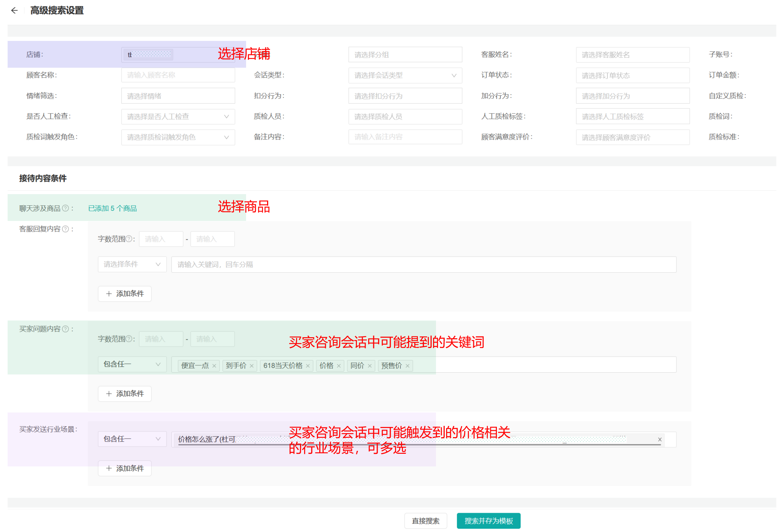Focus the 备注内容 input field
This screenshot has width=777, height=532.
pos(405,137)
